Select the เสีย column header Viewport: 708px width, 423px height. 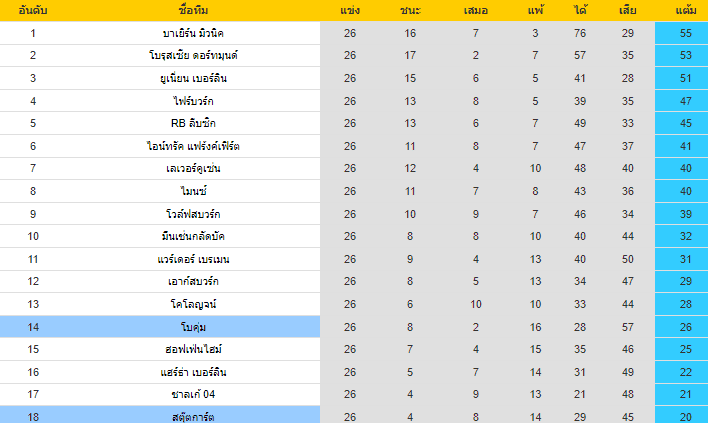(628, 11)
